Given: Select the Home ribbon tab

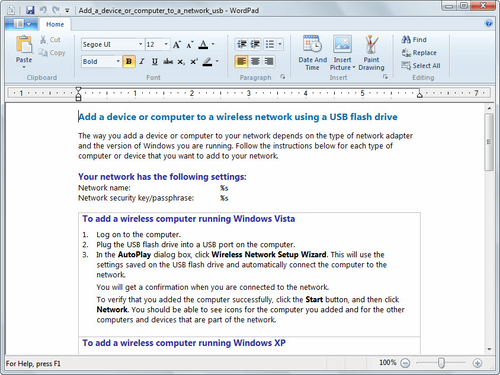Looking at the screenshot, I should (55, 24).
